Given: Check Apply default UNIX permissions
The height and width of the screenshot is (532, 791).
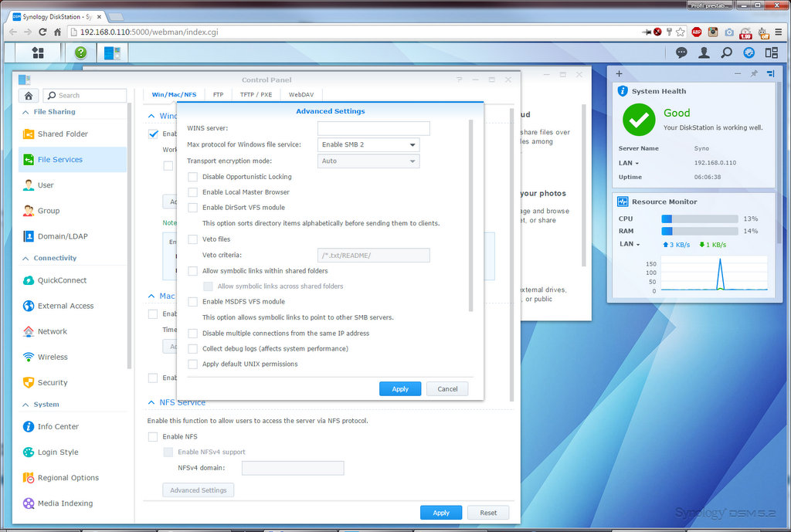Looking at the screenshot, I should (x=192, y=364).
